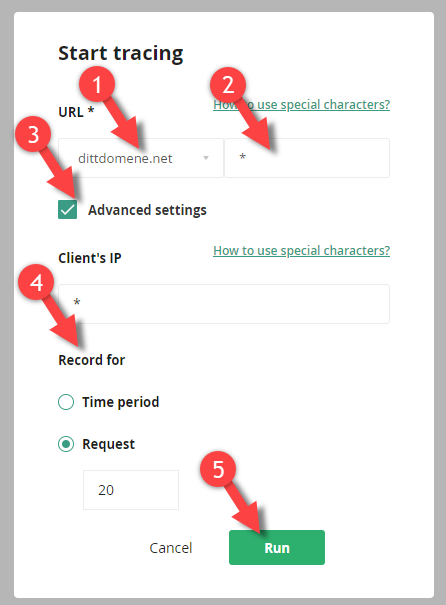Open the dittdomene.net domain dropdown
Viewport: 446px width, 605px height.
(141, 158)
